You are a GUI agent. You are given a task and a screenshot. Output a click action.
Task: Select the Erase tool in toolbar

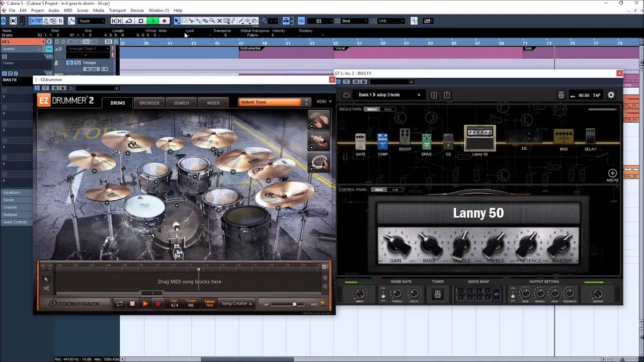pos(205,21)
